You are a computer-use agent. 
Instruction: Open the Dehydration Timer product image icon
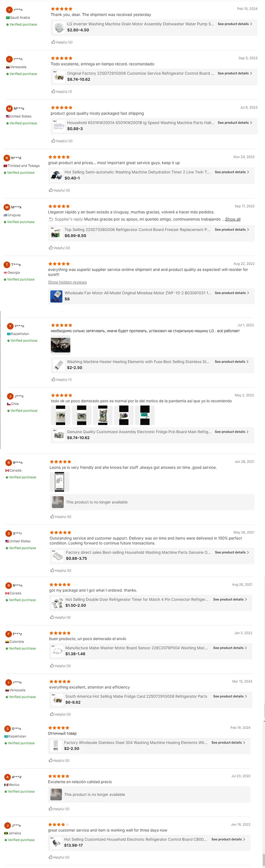tap(56, 175)
